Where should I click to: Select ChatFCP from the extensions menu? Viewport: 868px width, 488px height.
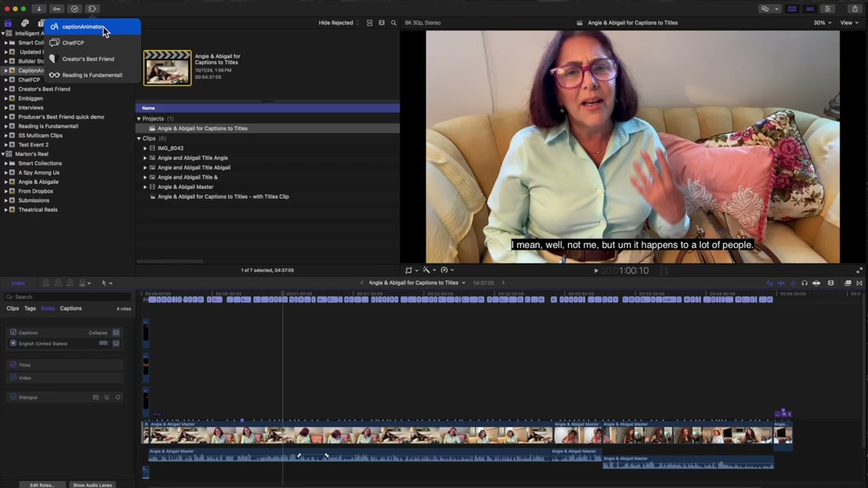pos(73,43)
